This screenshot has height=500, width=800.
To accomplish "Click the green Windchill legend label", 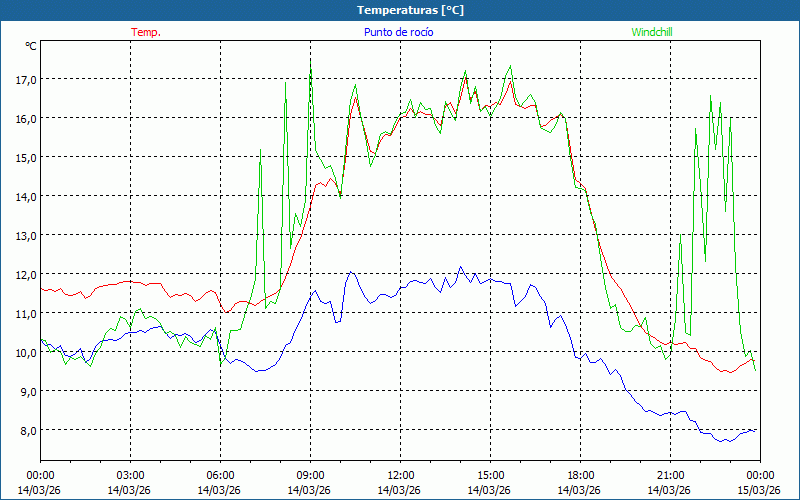I will coord(652,32).
